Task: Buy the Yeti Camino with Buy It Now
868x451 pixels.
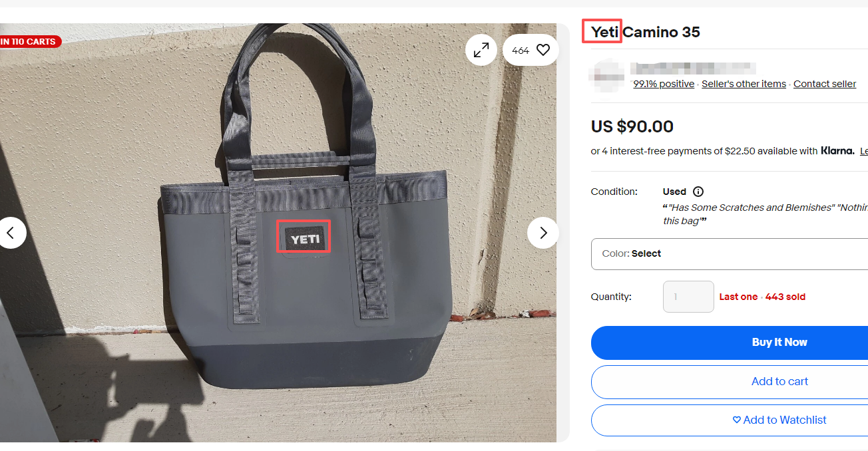Action: (x=730, y=343)
